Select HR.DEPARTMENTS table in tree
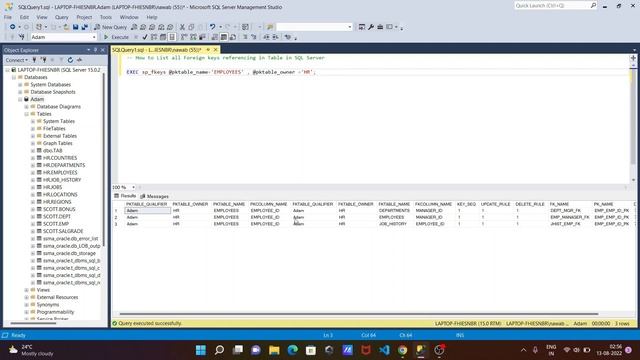 (64, 165)
